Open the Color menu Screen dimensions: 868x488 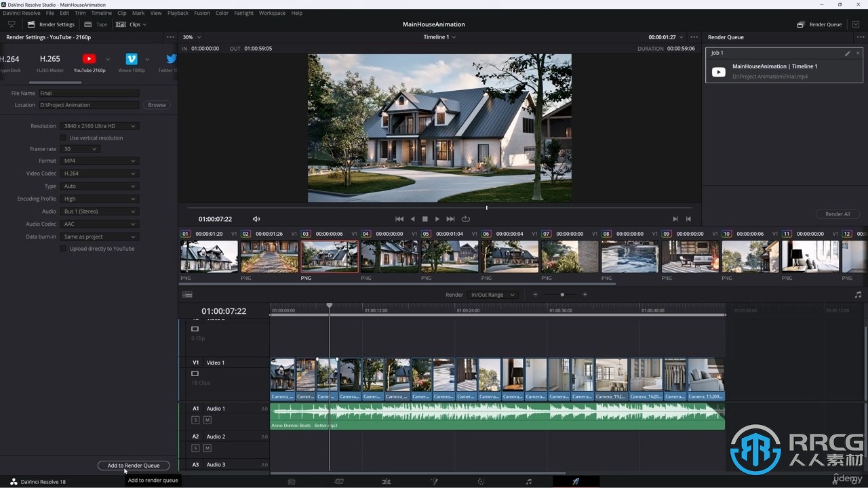click(222, 13)
